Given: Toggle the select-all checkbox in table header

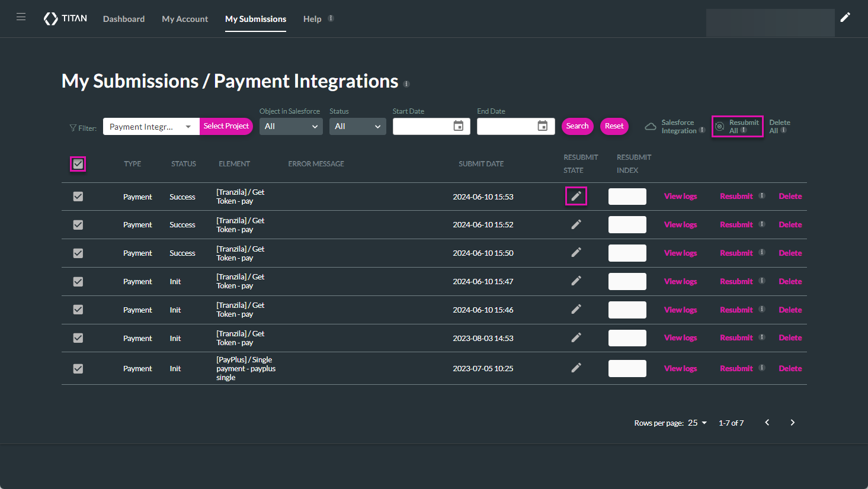Looking at the screenshot, I should [78, 164].
